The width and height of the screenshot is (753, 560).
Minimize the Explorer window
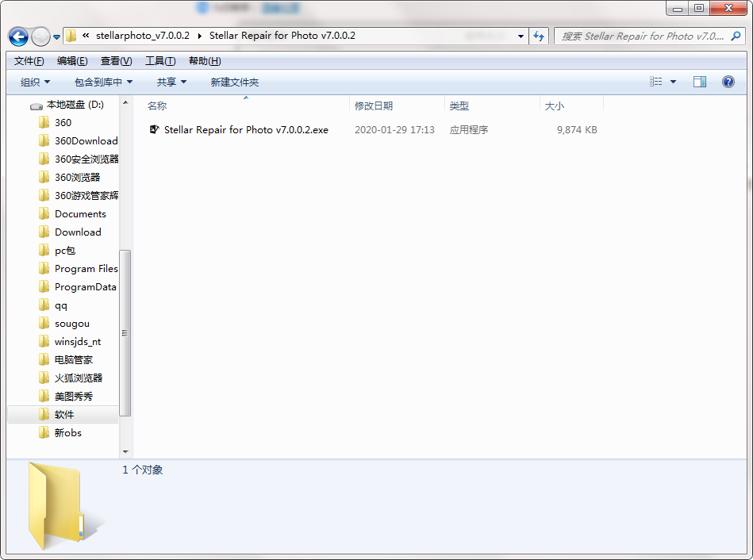pos(678,8)
